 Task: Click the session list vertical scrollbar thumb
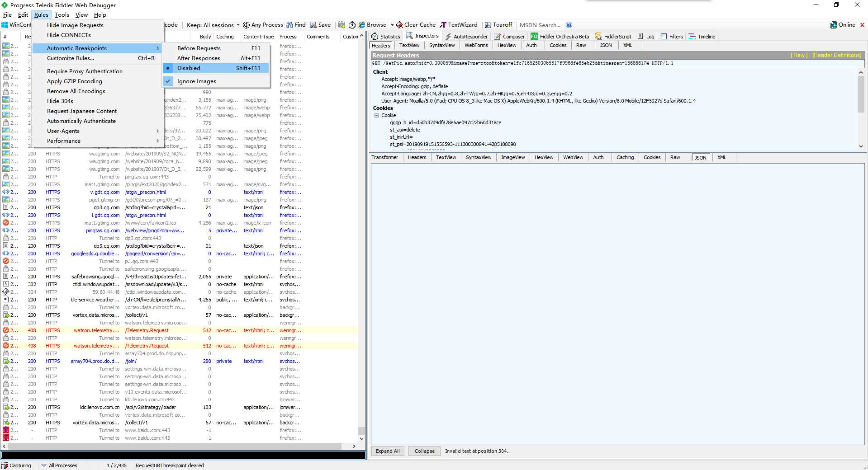[x=361, y=431]
